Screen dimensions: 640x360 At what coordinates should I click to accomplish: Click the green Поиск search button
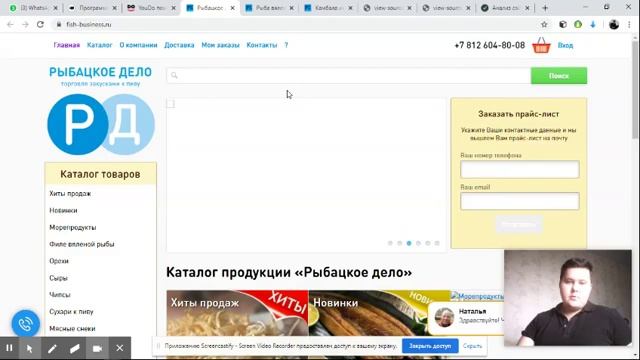559,76
